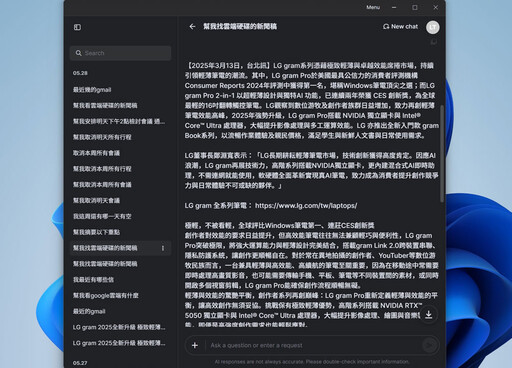Viewport: 512px width, 368px height.
Task: Click the New chat bubble icon
Action: click(x=386, y=26)
